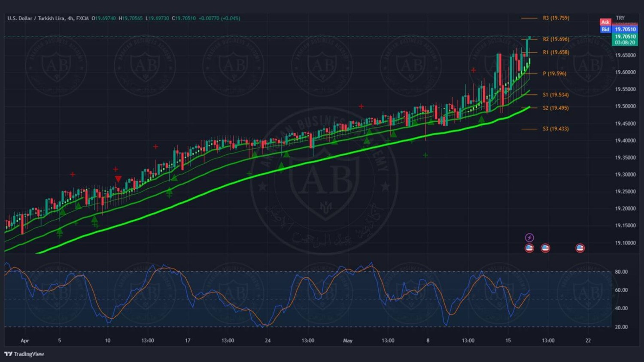644x362 pixels.
Task: Click the red down-triangle sell signal marker
Action: (118, 179)
